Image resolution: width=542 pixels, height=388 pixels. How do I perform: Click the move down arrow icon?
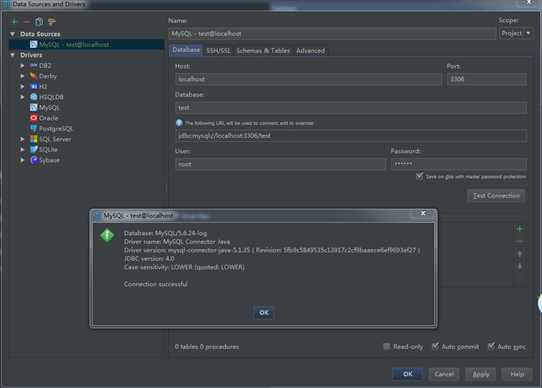pyautogui.click(x=519, y=266)
